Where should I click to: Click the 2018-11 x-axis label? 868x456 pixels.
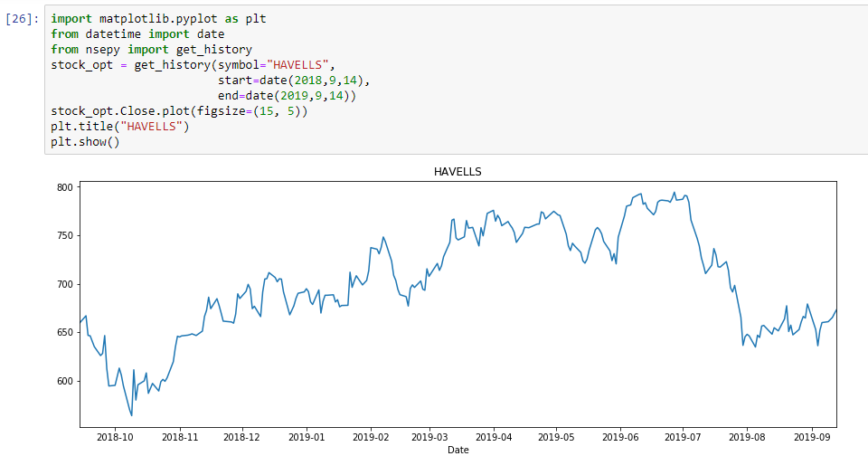coord(180,437)
